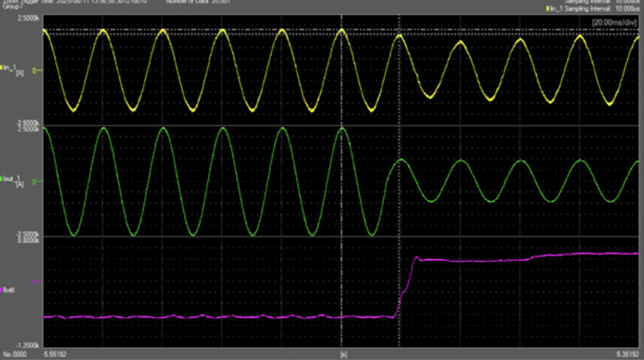
Task: Click the magenta Ibatt channel color swatch
Action: tap(2, 290)
